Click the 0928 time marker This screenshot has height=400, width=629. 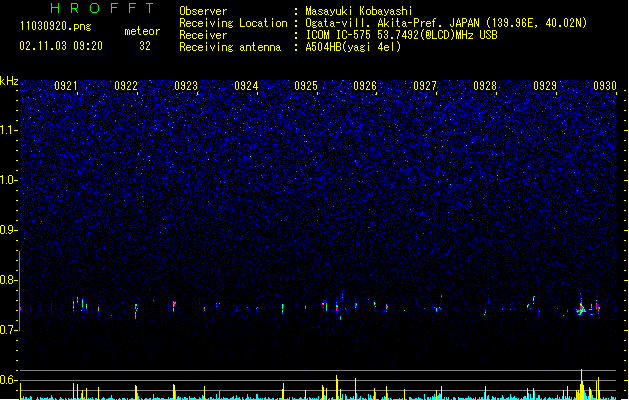click(x=485, y=86)
